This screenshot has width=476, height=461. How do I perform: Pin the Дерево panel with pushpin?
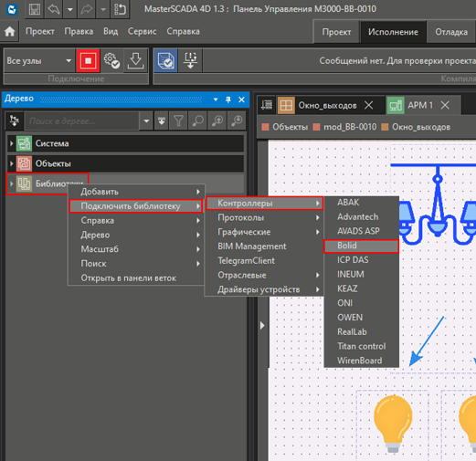(x=228, y=100)
